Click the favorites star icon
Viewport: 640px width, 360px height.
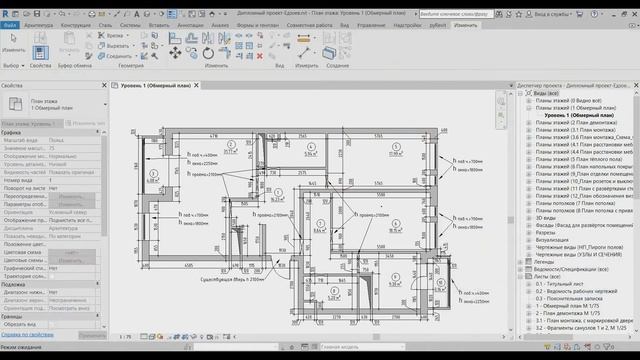point(519,14)
